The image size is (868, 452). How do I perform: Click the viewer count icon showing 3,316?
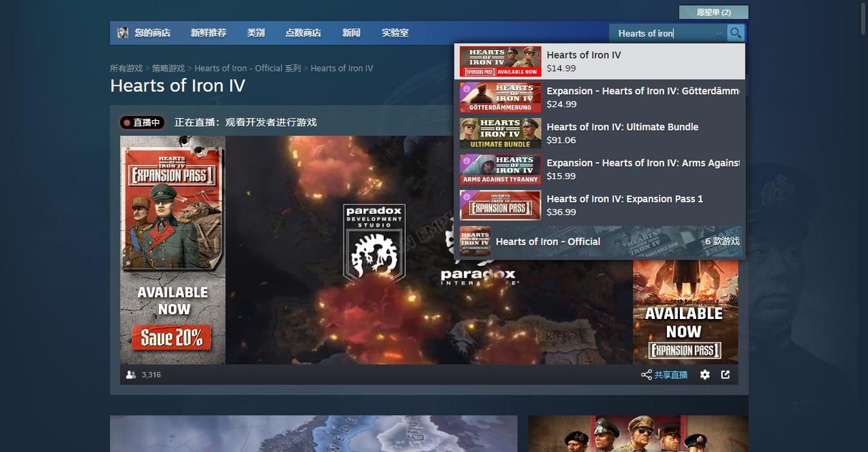pos(131,375)
